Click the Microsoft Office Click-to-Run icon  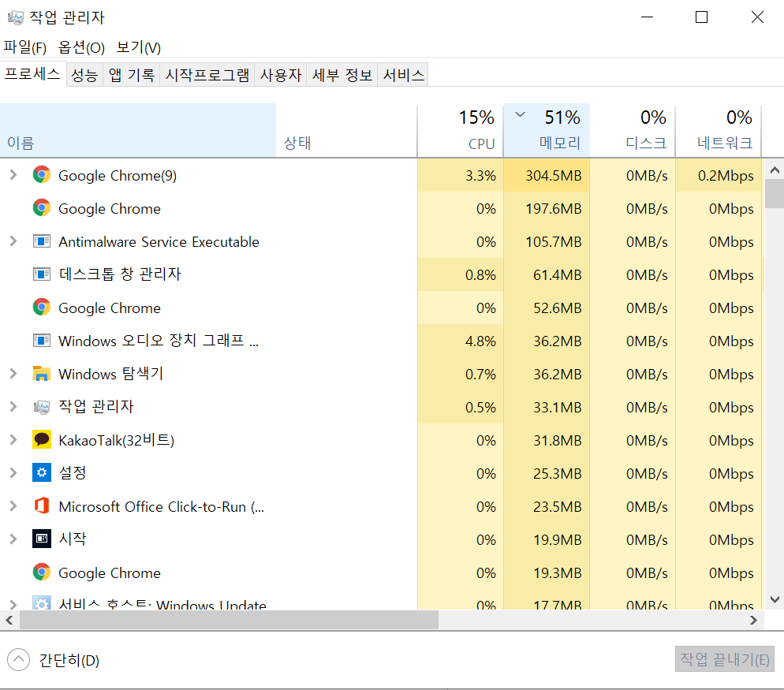[42, 505]
